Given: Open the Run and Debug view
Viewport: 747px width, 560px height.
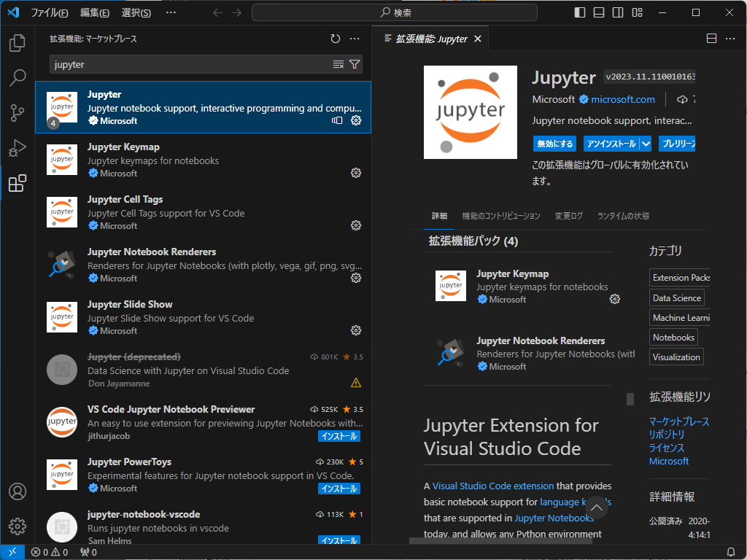Looking at the screenshot, I should coord(18,149).
